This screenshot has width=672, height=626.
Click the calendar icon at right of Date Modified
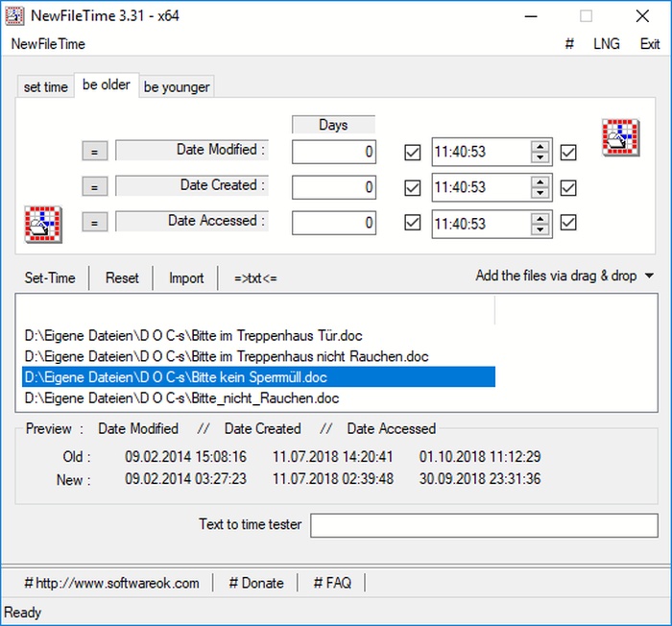pyautogui.click(x=618, y=138)
